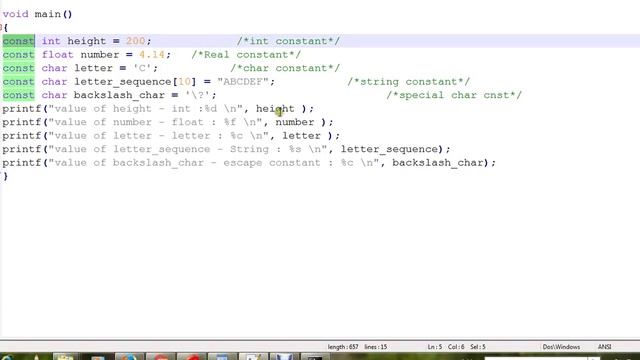This screenshot has width=640, height=360.
Task: Click the 'Col : 6' status bar field
Action: tap(456, 347)
